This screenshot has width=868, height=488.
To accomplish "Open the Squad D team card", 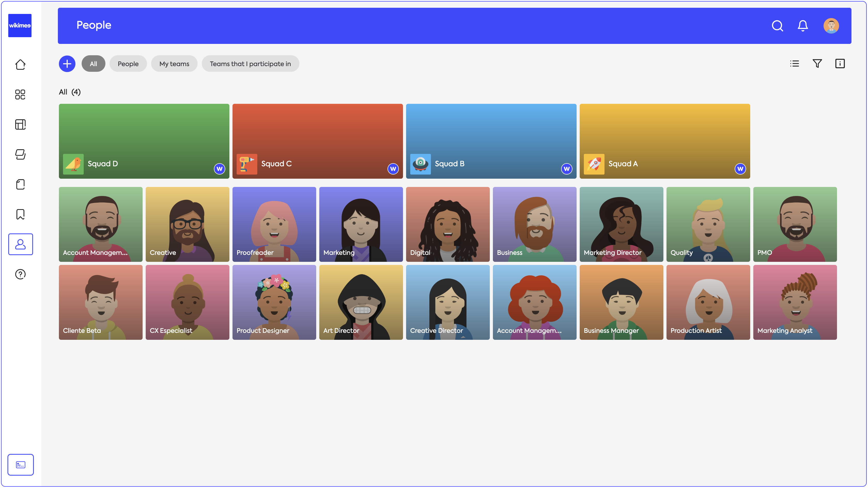I will 144,141.
